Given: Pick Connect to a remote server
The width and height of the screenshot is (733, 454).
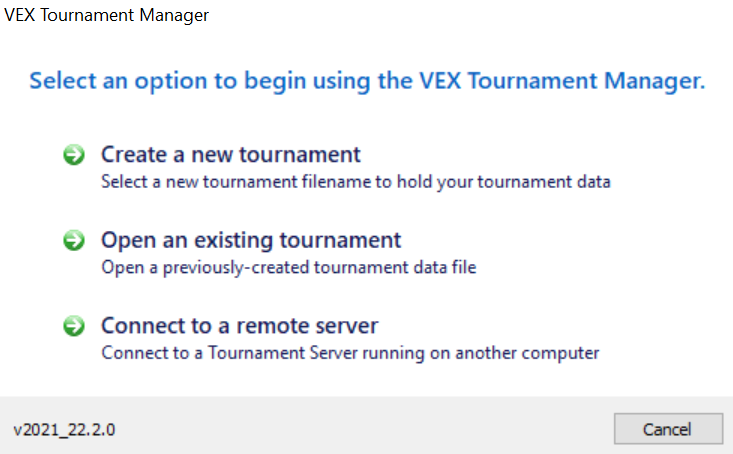Looking at the screenshot, I should point(239,326).
